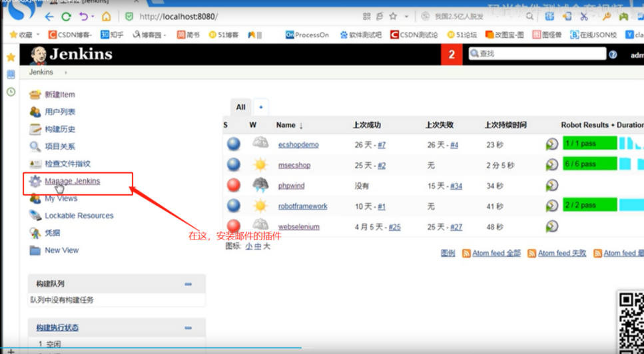Set icon size to 小 (small)
The width and height of the screenshot is (644, 354).
click(249, 246)
